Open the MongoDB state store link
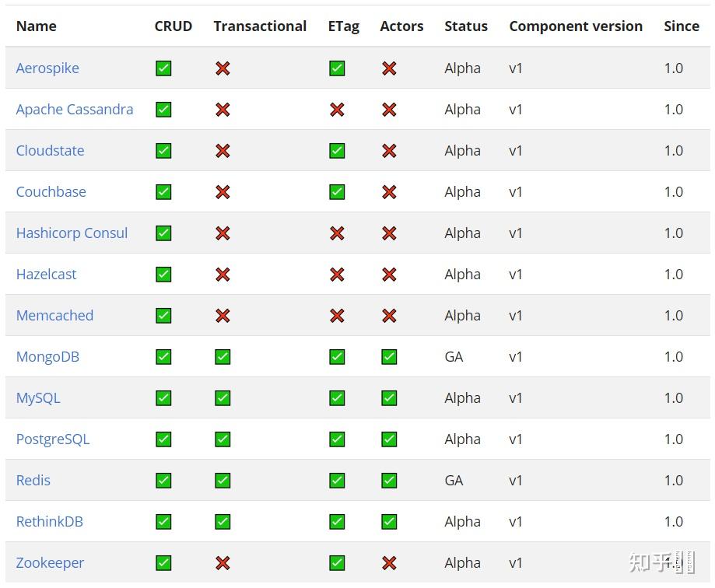 coord(47,357)
